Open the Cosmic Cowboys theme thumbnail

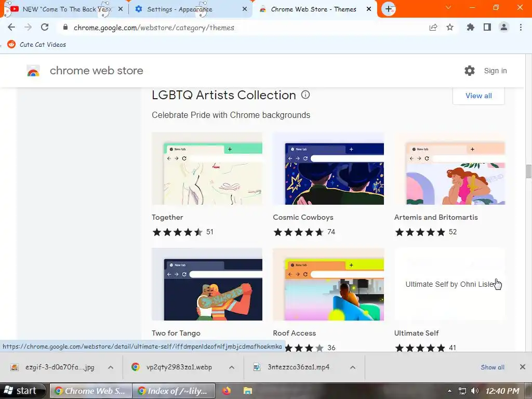(x=328, y=168)
